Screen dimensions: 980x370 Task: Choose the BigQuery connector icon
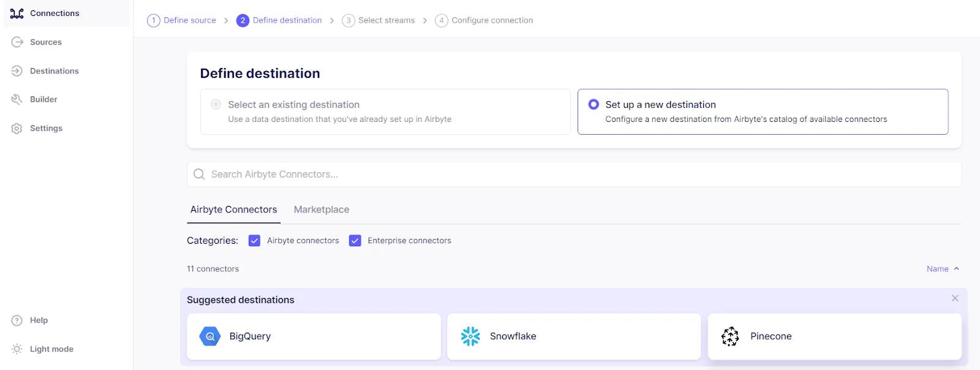[x=210, y=336]
